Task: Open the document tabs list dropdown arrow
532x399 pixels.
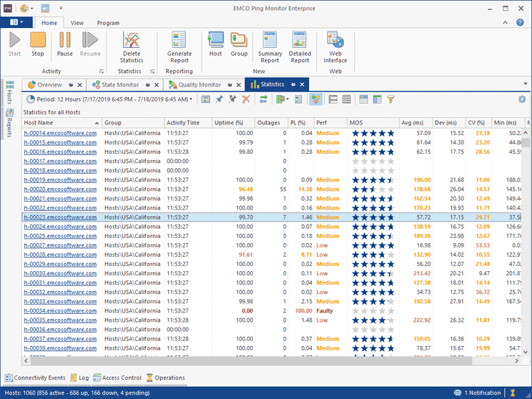Action: pyautogui.click(x=526, y=84)
